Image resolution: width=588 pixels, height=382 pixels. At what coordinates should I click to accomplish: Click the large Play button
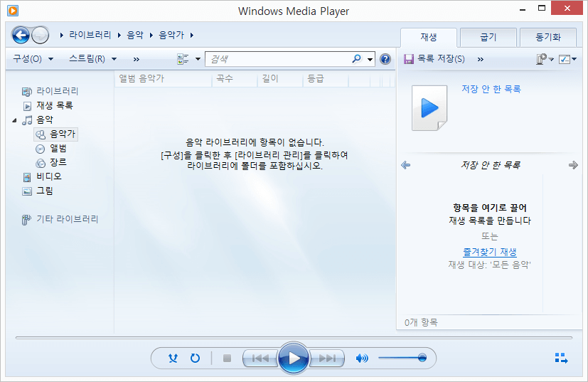[294, 358]
